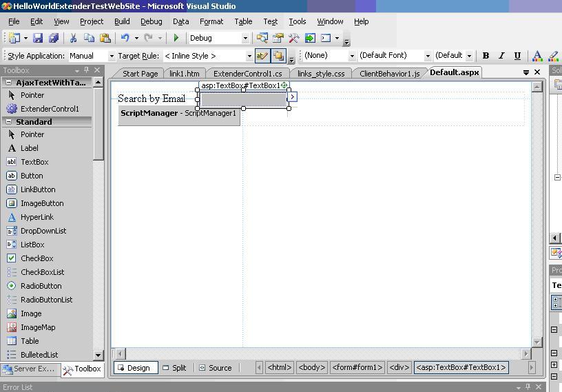The image size is (562, 392).
Task: Click the Cut scissors icon
Action: click(x=74, y=38)
